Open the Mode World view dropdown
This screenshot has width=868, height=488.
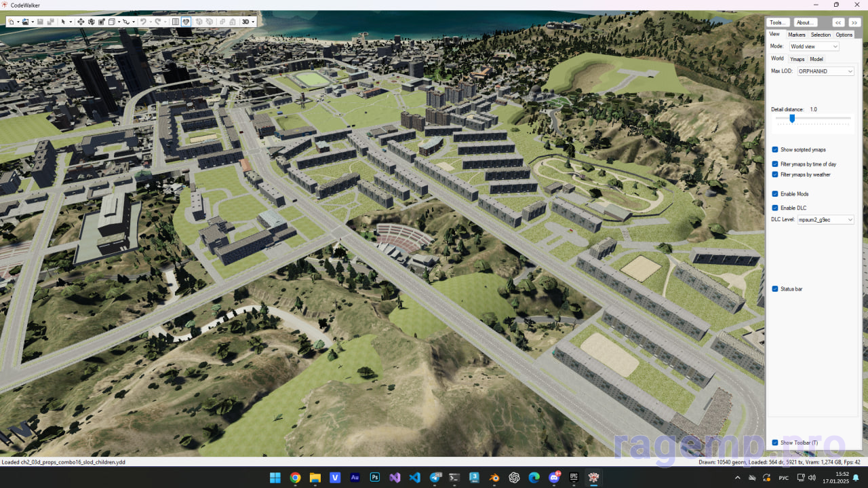click(x=814, y=47)
